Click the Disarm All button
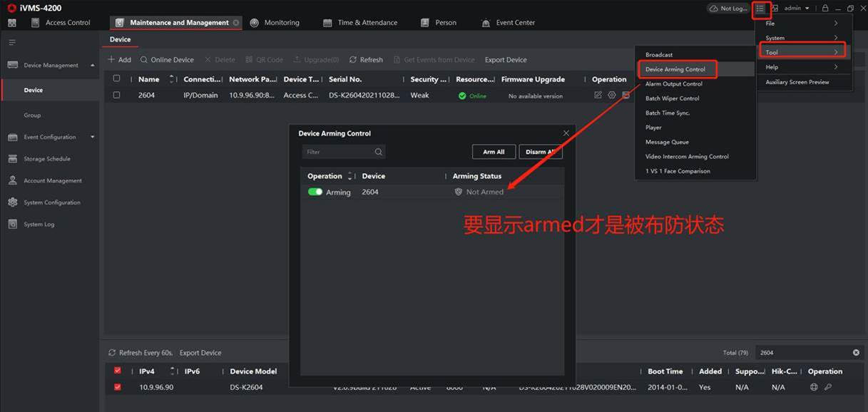 click(x=541, y=152)
